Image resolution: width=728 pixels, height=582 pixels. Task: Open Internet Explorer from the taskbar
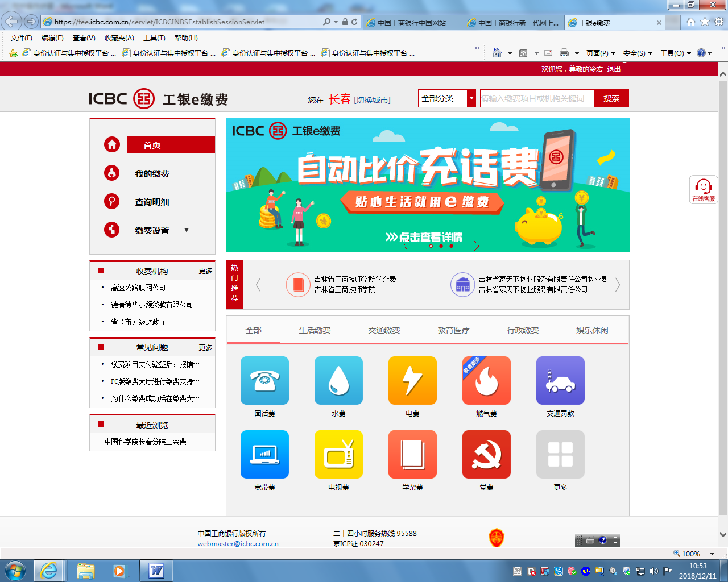49,570
